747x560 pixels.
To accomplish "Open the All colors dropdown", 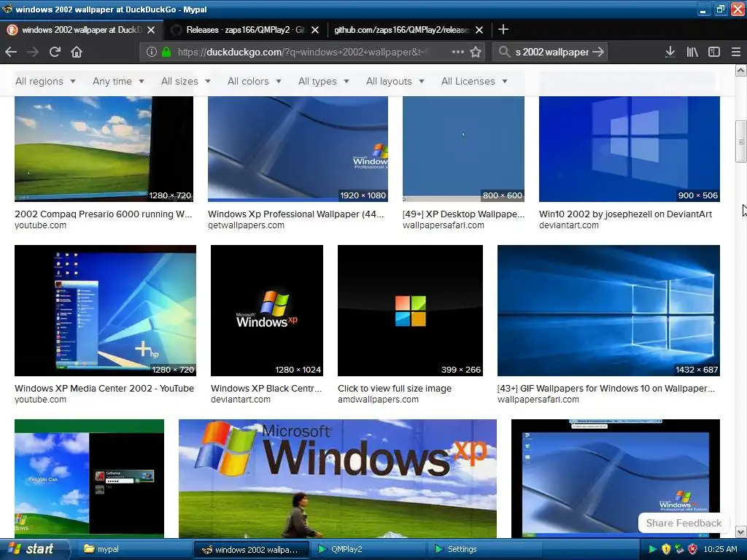I will (x=255, y=82).
